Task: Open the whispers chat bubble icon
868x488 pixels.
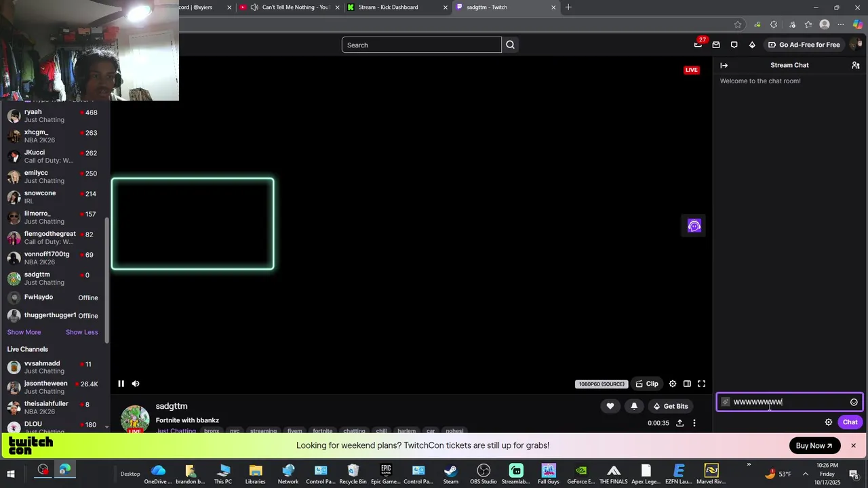Action: 734,45
